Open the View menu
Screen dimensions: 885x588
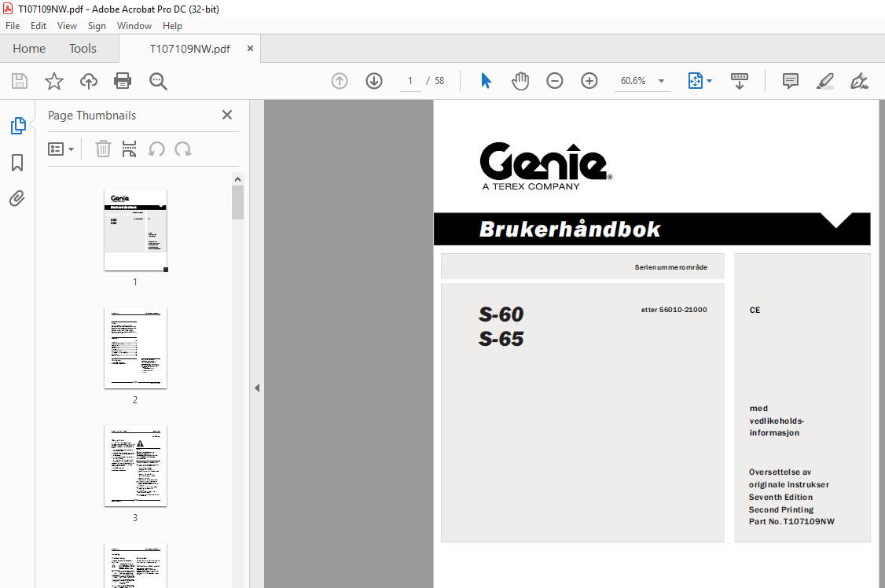coord(67,26)
